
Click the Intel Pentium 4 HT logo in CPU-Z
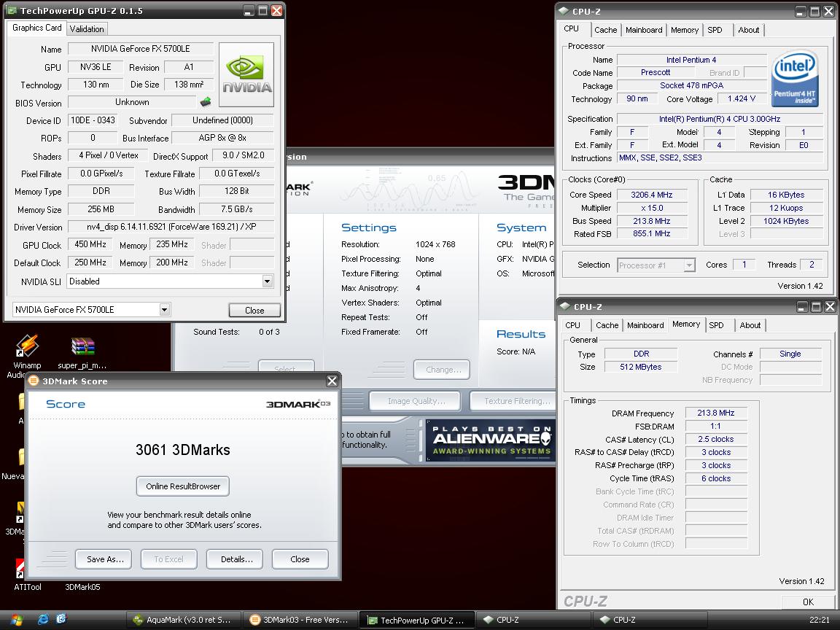795,78
